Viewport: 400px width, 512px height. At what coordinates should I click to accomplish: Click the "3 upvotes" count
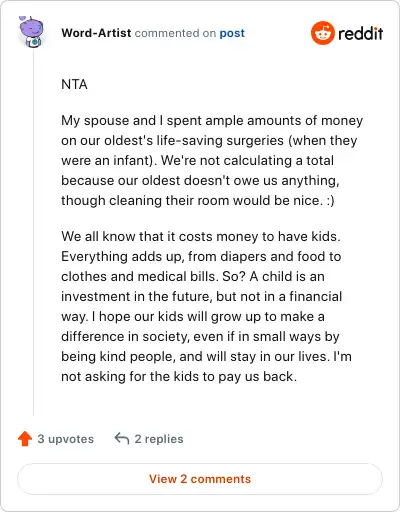point(65,439)
